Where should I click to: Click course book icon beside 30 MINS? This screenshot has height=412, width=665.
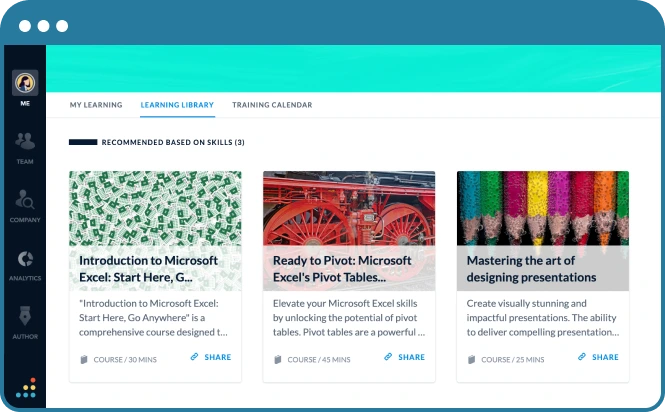tap(84, 360)
